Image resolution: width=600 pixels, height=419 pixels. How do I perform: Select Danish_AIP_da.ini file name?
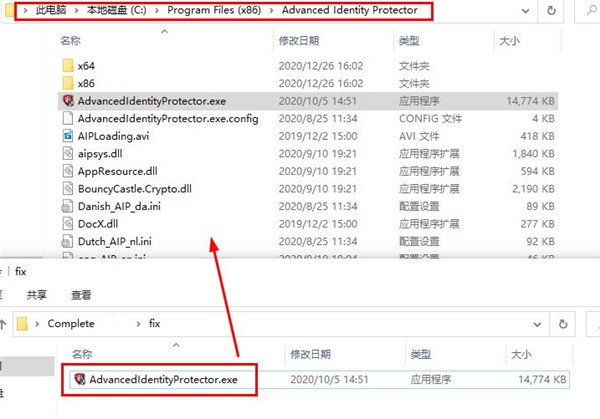pyautogui.click(x=119, y=207)
